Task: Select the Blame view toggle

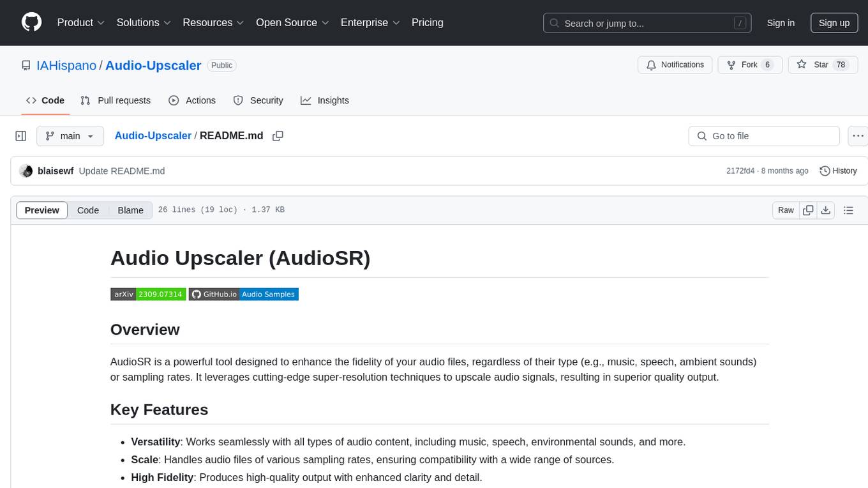Action: (131, 210)
